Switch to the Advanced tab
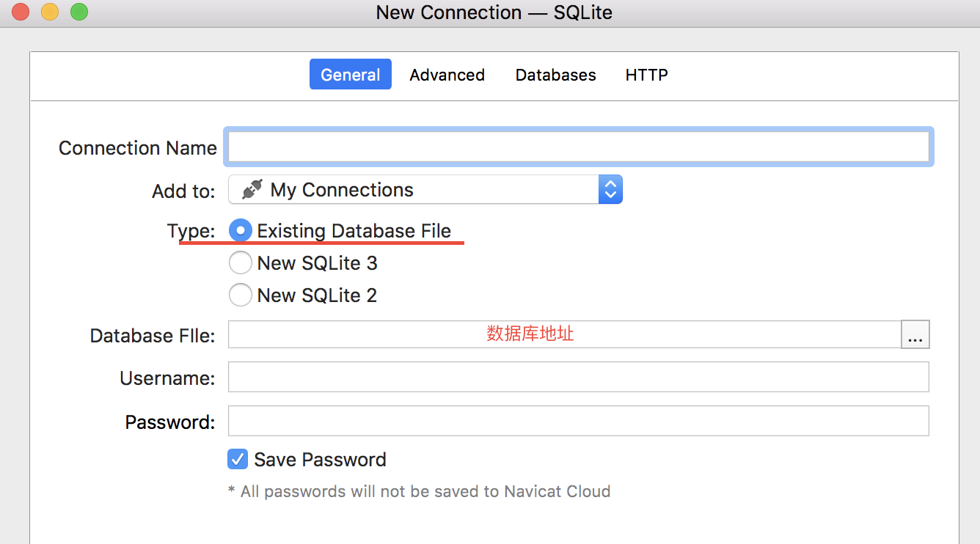Screen dimensions: 980x544 (447, 74)
